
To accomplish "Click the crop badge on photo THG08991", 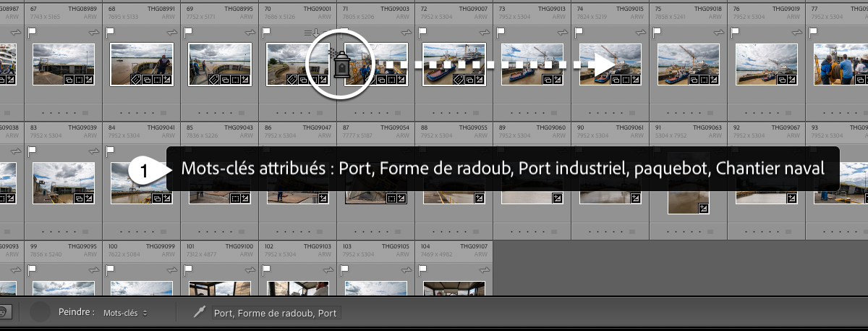I will [x=157, y=79].
